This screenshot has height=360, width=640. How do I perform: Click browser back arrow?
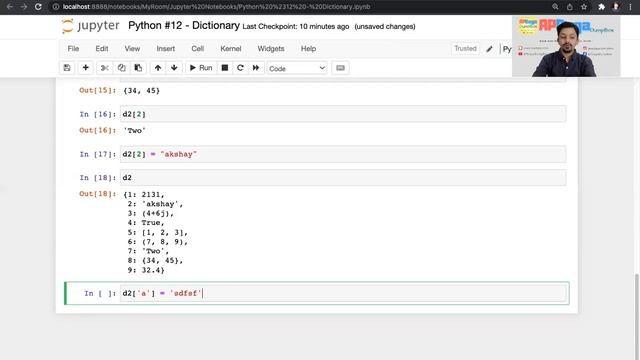point(10,7)
